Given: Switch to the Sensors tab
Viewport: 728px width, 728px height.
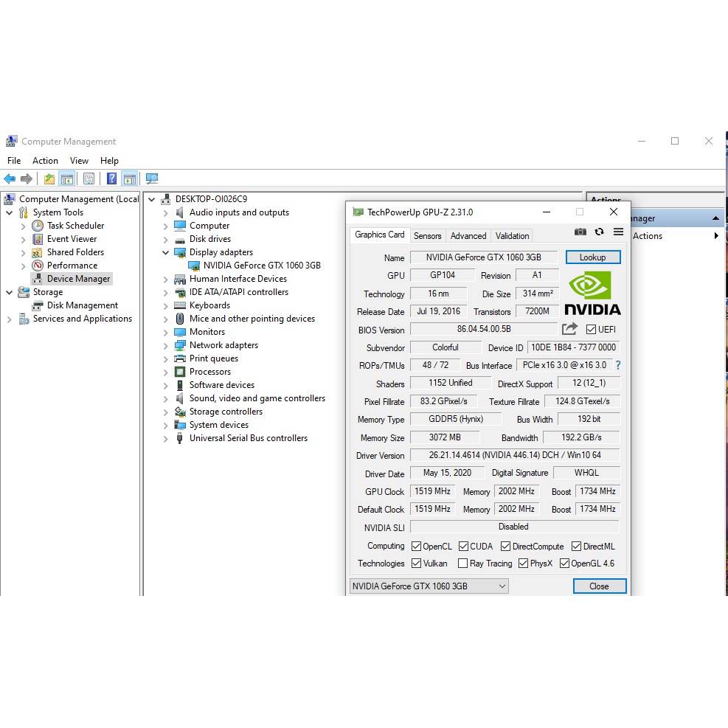Looking at the screenshot, I should (x=427, y=236).
